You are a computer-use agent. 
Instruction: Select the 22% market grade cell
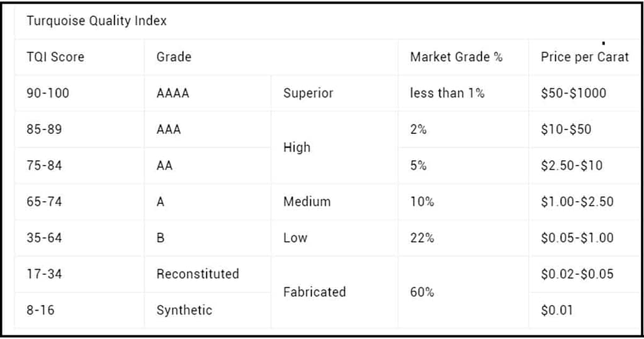[x=422, y=238]
